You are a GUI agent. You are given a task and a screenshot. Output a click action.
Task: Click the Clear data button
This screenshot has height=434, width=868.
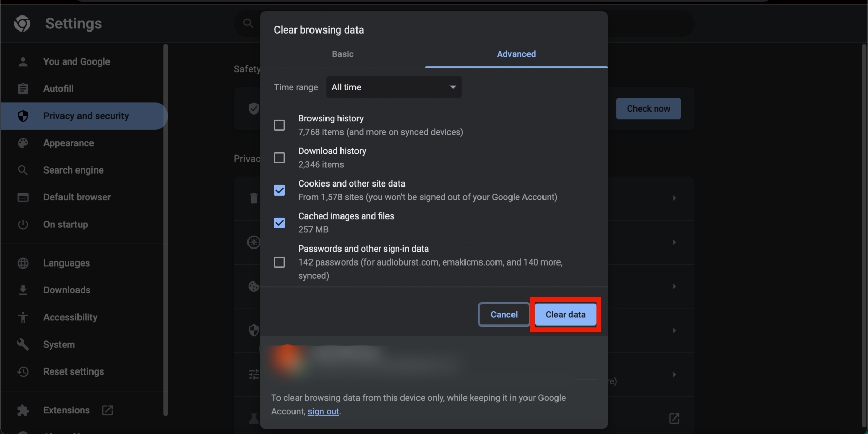click(565, 315)
